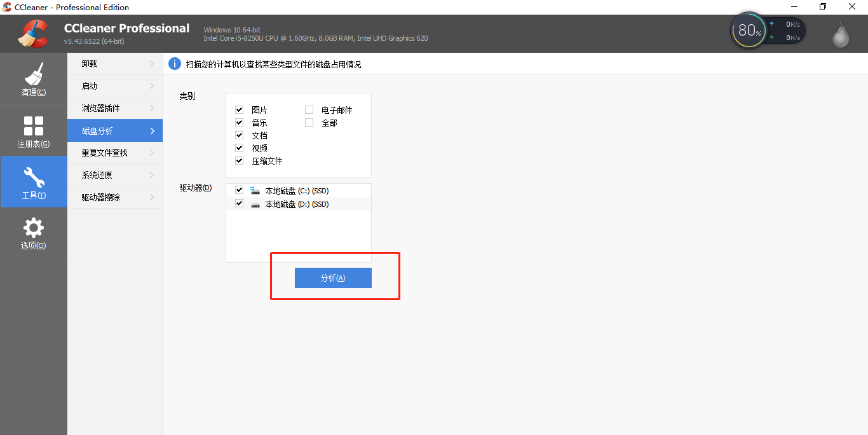868x435 pixels.
Task: Expand the 启动 chevron arrow
Action: (x=152, y=86)
